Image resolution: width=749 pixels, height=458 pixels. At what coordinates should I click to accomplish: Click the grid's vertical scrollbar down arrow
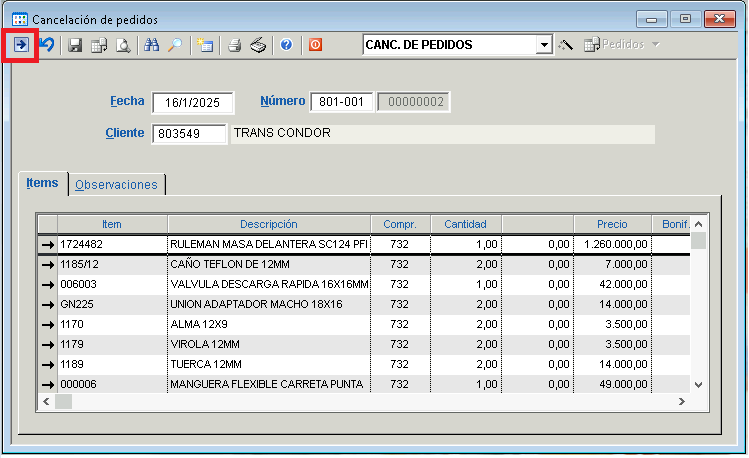pos(698,384)
